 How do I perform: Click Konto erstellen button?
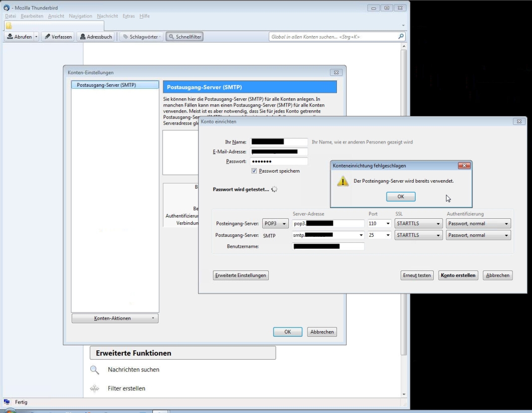(458, 275)
